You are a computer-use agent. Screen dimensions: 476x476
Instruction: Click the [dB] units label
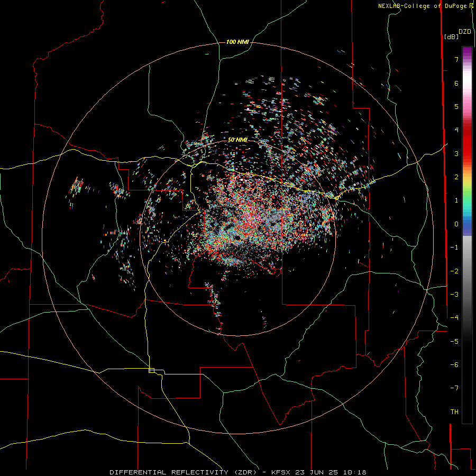[452, 36]
